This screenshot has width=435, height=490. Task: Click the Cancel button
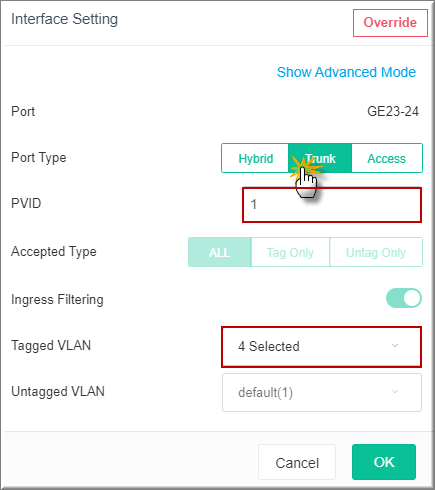(x=297, y=462)
